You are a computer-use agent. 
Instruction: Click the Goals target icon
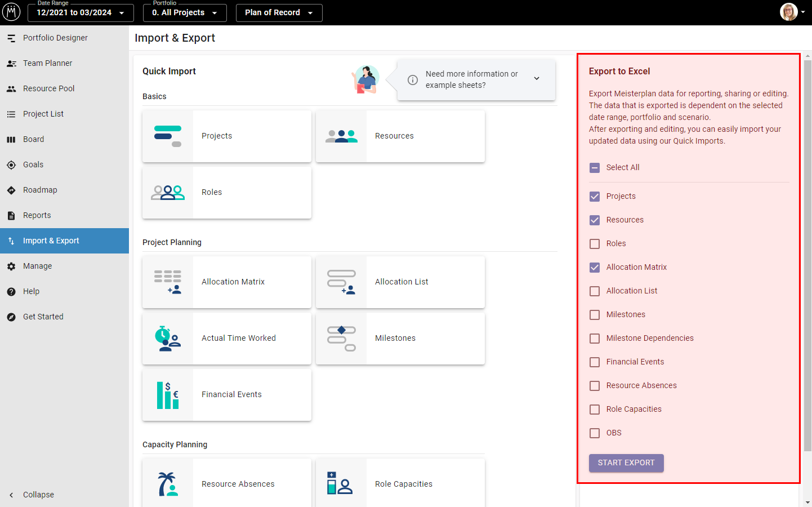click(11, 165)
